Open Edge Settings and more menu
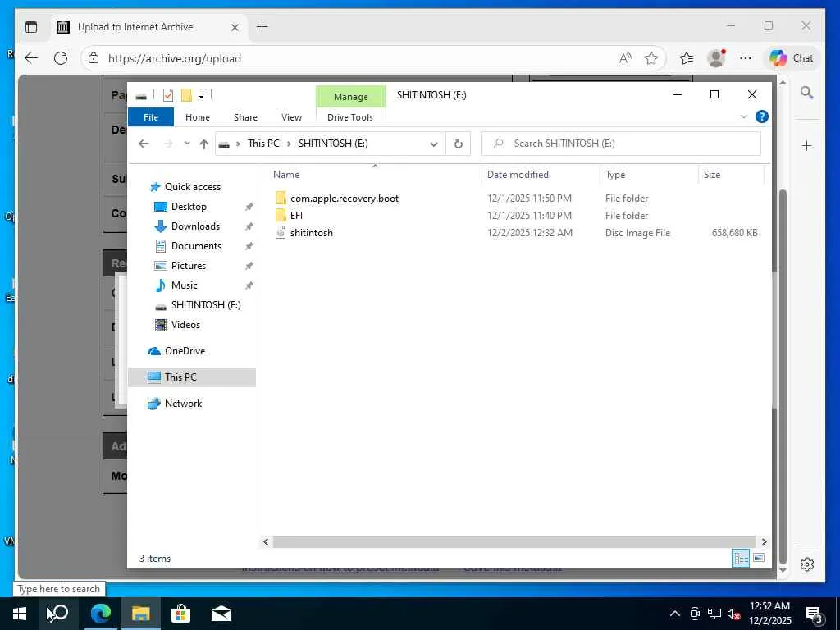 tap(745, 58)
